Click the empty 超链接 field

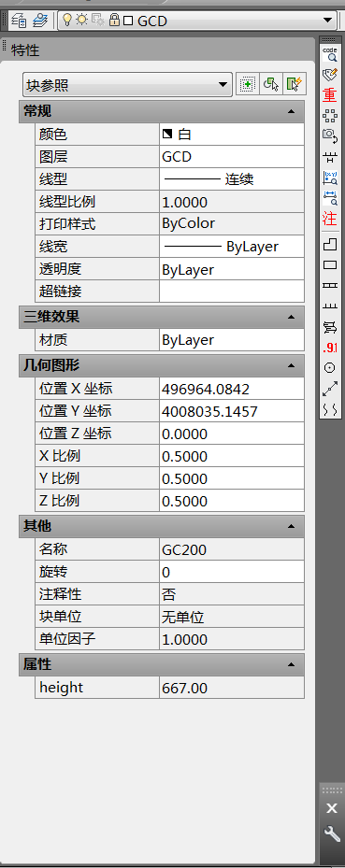232,292
